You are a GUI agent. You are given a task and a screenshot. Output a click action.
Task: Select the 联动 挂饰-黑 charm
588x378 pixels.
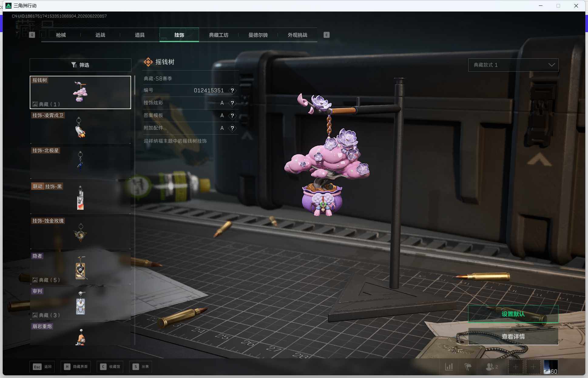(x=80, y=198)
